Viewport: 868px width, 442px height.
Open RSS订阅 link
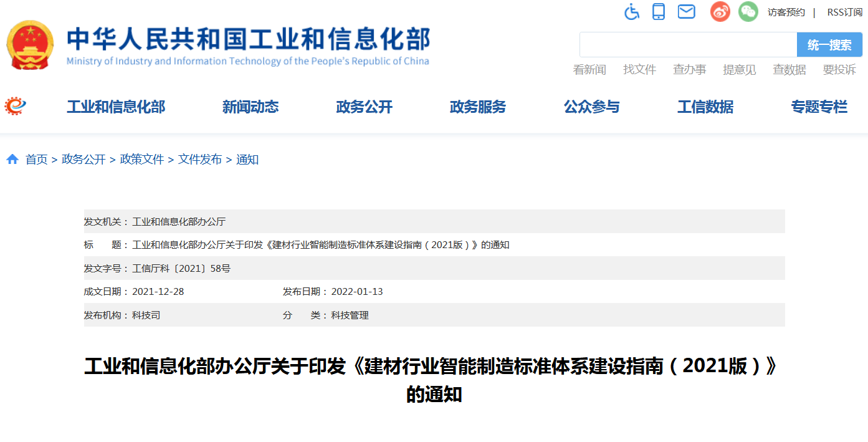click(x=844, y=12)
